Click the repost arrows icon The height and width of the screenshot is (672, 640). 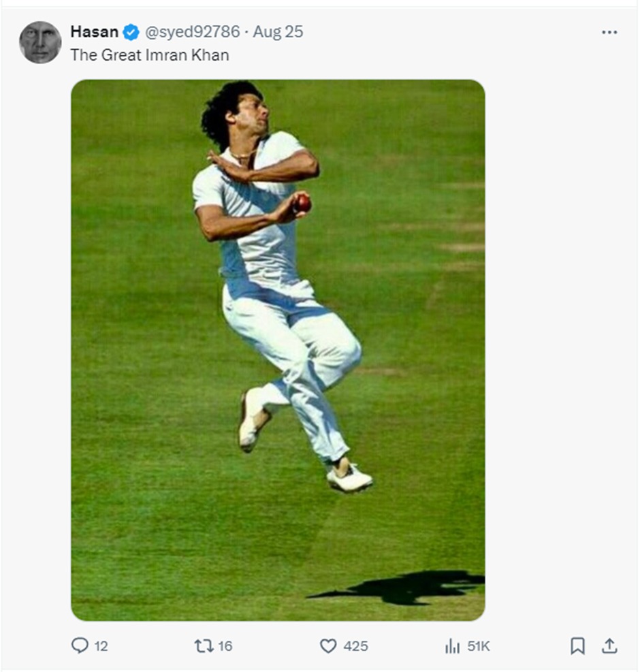204,645
